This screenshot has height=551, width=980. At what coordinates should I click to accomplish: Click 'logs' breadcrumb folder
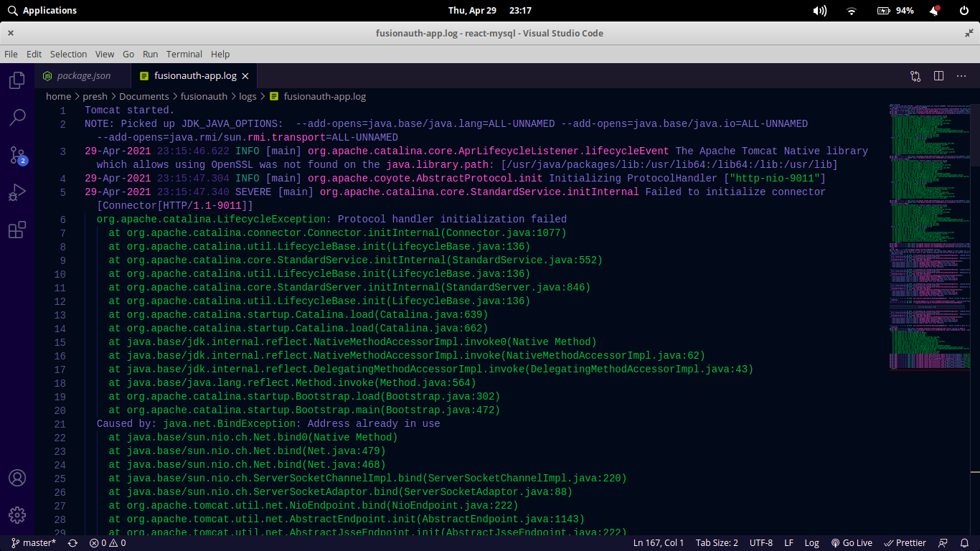[x=248, y=96]
